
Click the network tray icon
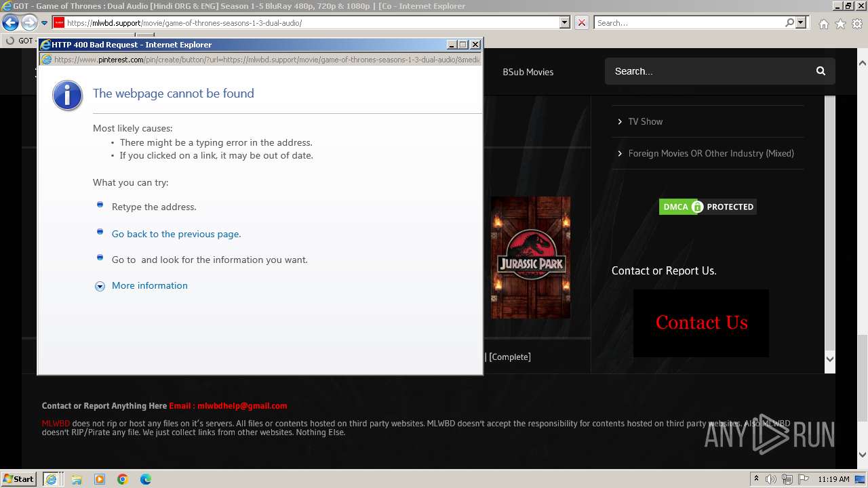point(787,479)
